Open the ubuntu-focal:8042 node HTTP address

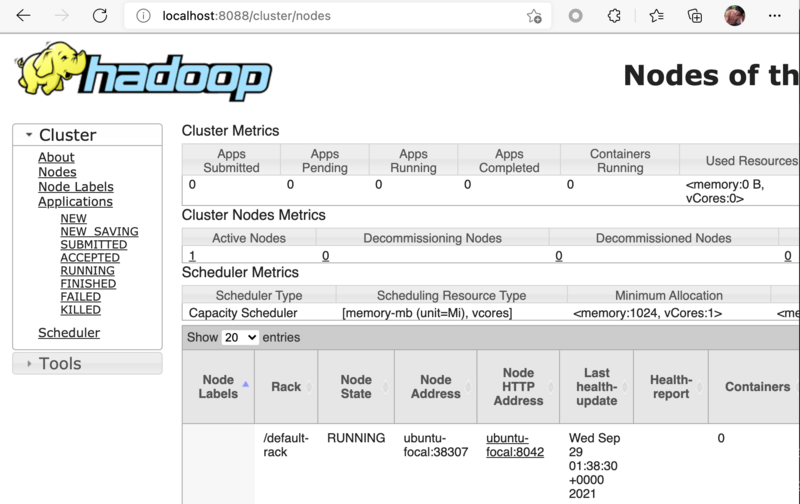coord(515,445)
